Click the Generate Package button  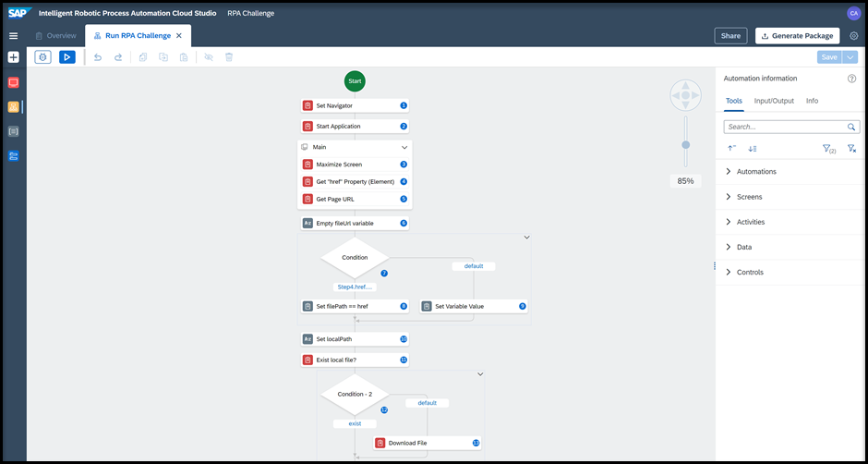coord(797,36)
